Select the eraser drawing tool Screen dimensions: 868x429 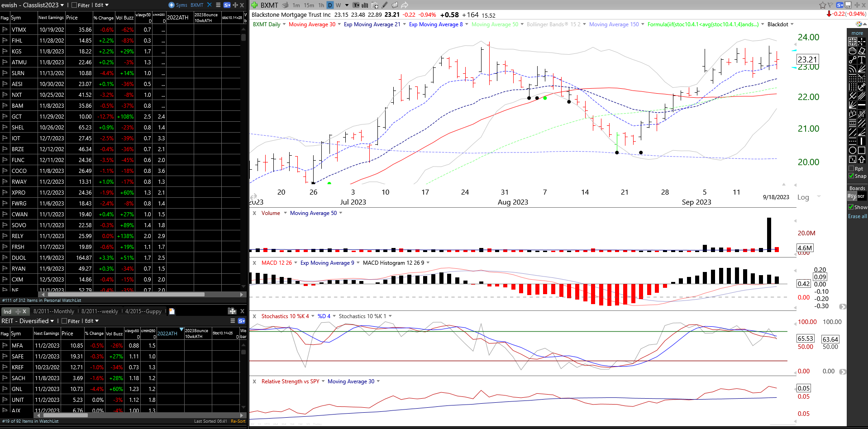pos(862,50)
